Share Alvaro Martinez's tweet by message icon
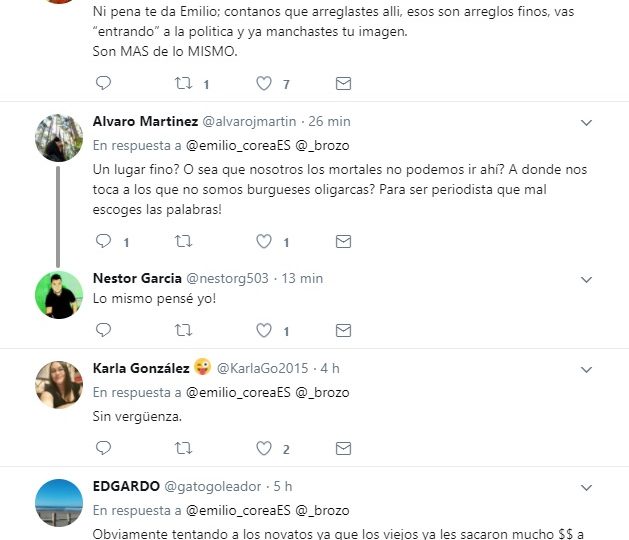 pos(343,242)
